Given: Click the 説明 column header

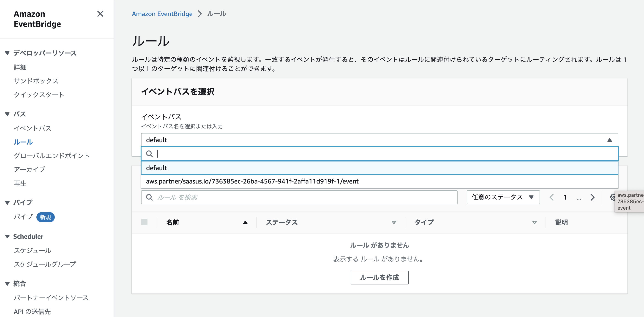Looking at the screenshot, I should 562,222.
